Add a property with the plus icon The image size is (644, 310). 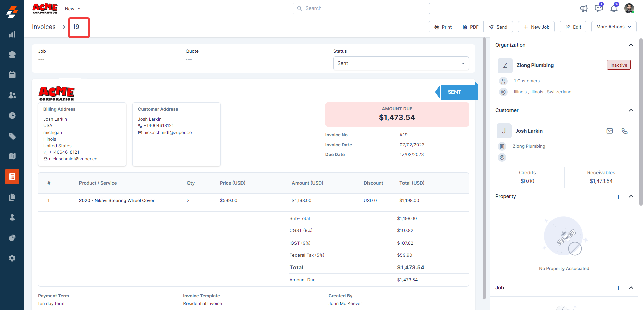(618, 197)
